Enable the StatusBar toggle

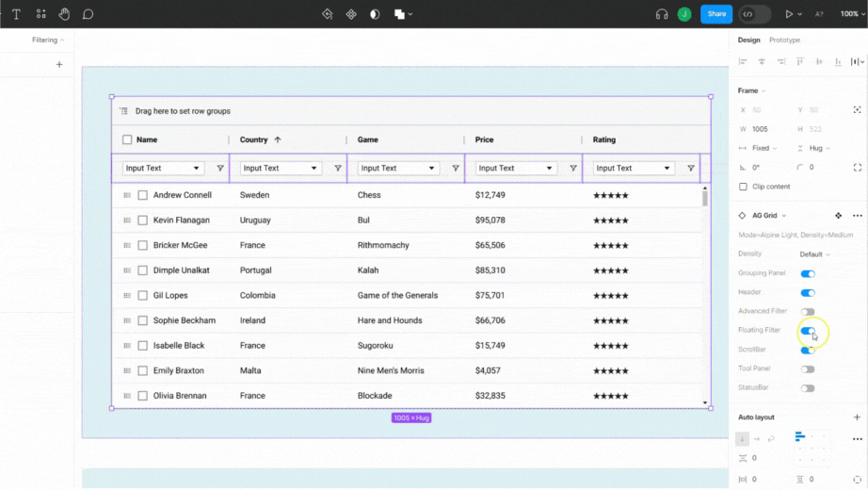[x=808, y=388]
